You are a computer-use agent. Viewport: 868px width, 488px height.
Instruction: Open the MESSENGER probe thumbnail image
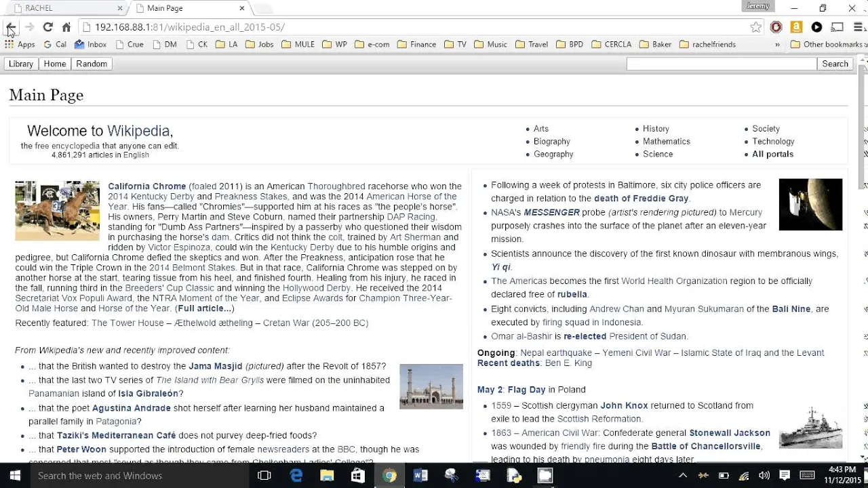pos(810,204)
